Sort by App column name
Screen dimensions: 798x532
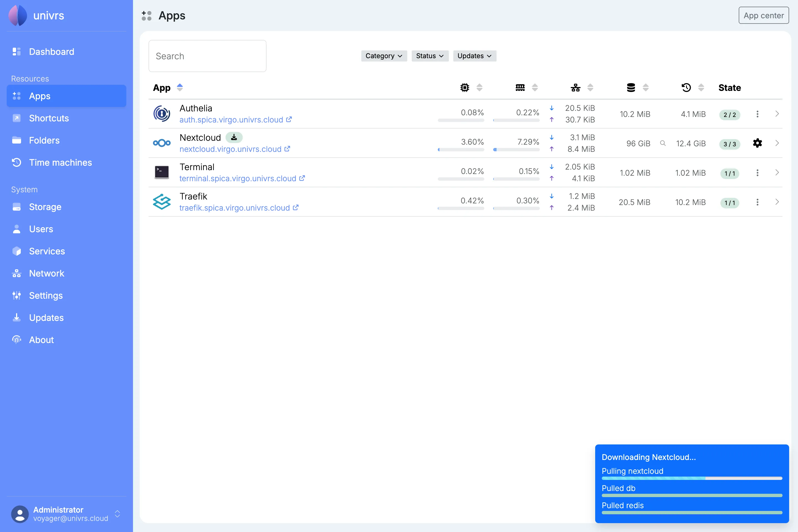pos(162,88)
